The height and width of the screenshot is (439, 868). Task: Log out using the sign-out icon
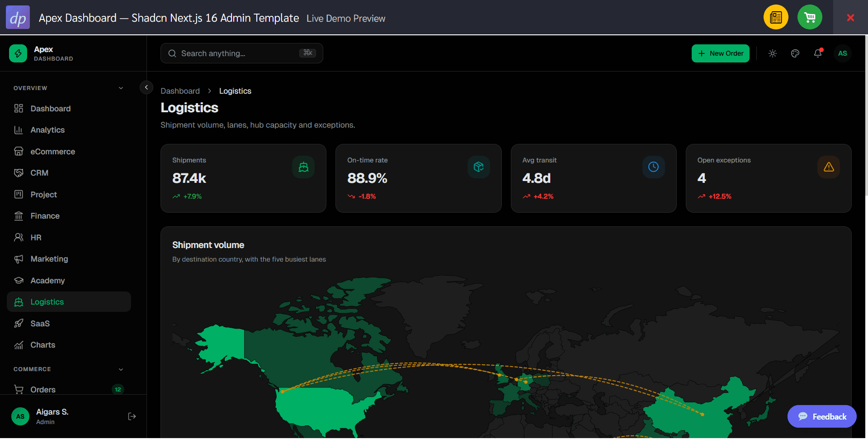click(x=132, y=416)
